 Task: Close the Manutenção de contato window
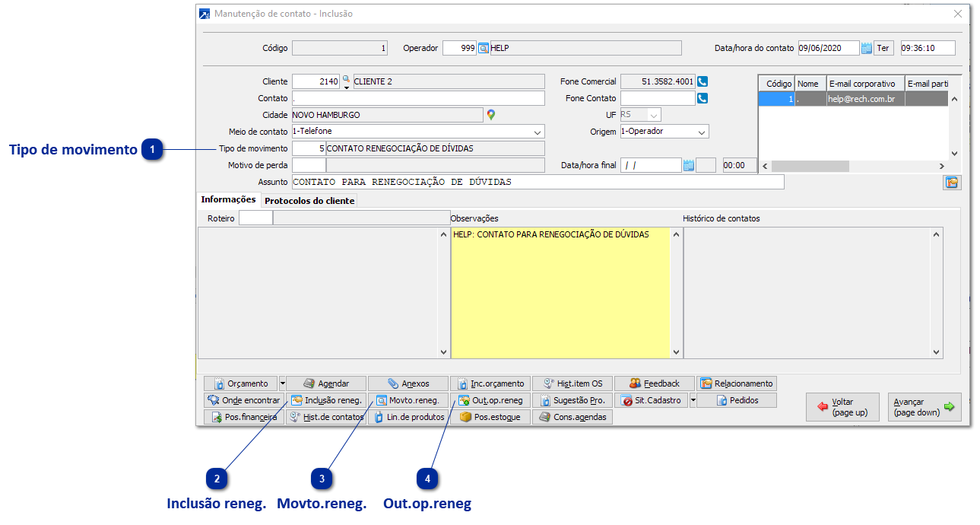click(958, 14)
